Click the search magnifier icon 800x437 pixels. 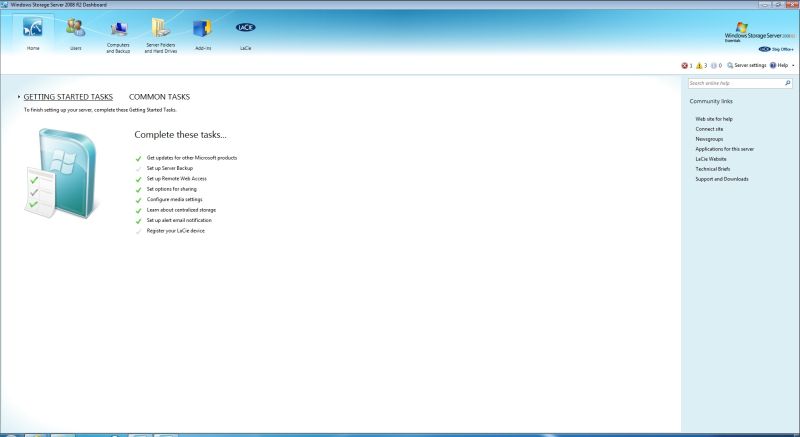[x=788, y=83]
